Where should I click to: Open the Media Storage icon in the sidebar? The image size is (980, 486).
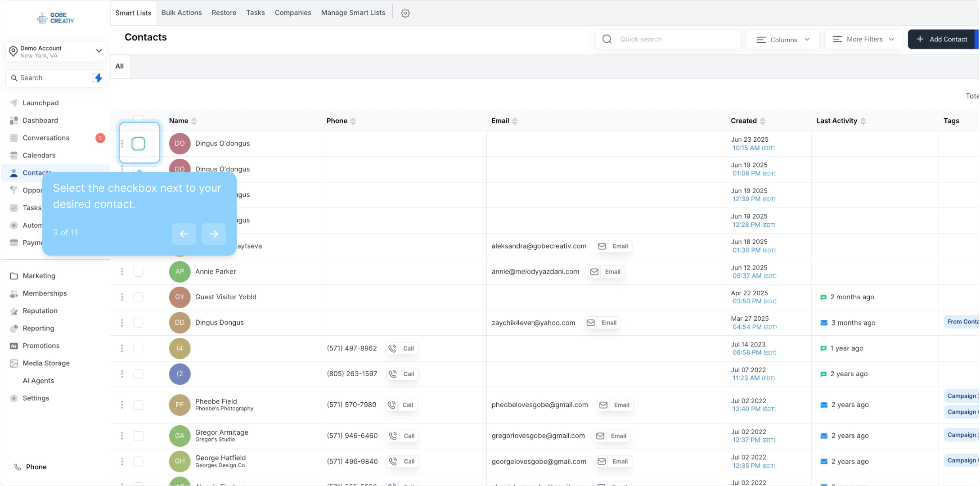[14, 363]
